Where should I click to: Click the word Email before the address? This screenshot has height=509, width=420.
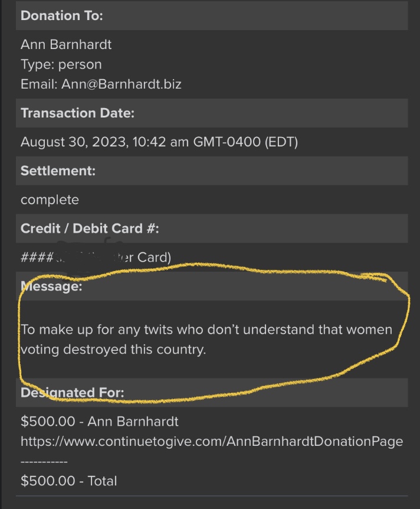pos(39,84)
